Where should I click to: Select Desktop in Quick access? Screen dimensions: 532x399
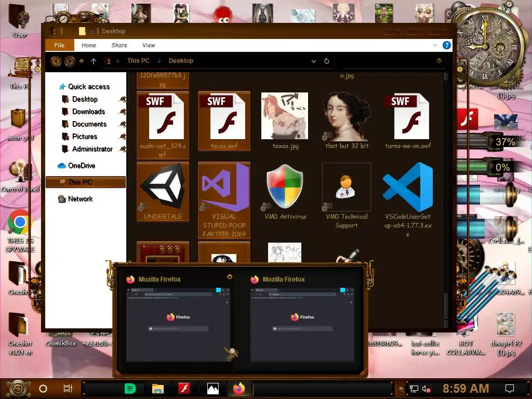pyautogui.click(x=85, y=99)
